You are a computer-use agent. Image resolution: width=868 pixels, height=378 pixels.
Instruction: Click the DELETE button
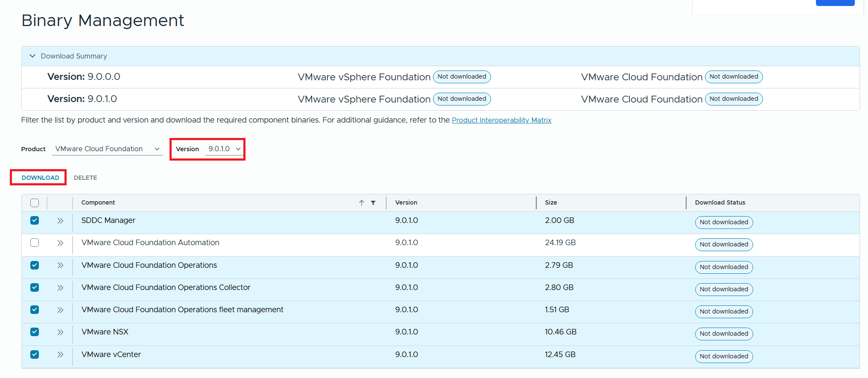point(85,178)
